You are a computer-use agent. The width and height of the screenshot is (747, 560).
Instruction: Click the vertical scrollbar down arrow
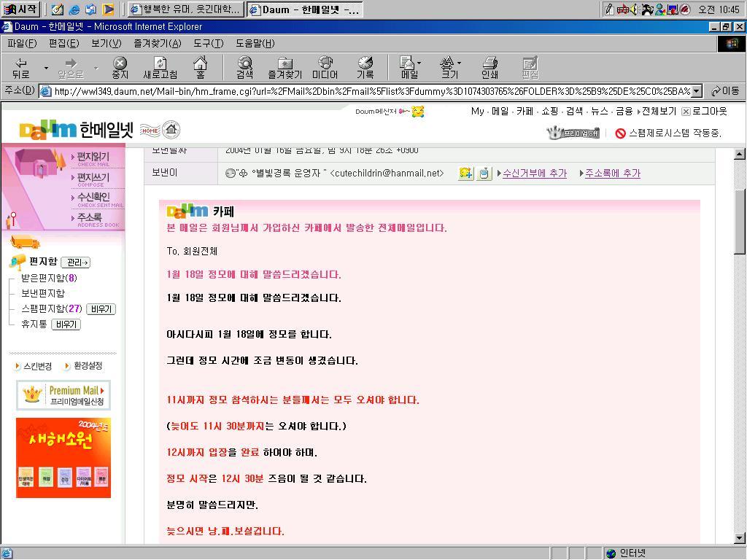point(739,538)
